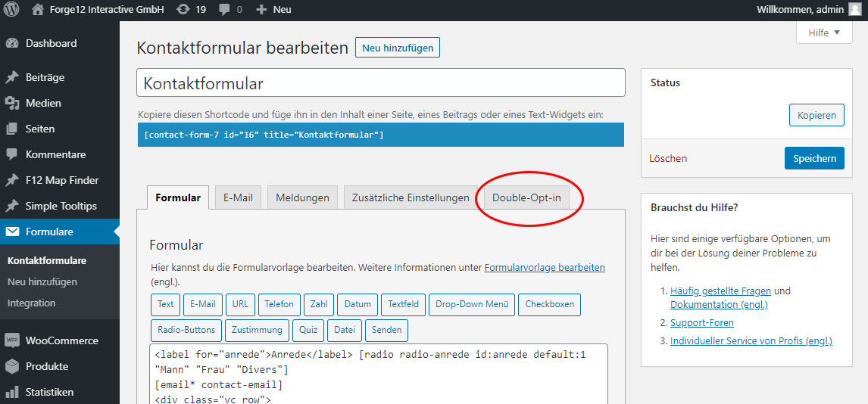Open Individueller Service von Profis link
Screen dimensions: 868x404
coord(751,341)
